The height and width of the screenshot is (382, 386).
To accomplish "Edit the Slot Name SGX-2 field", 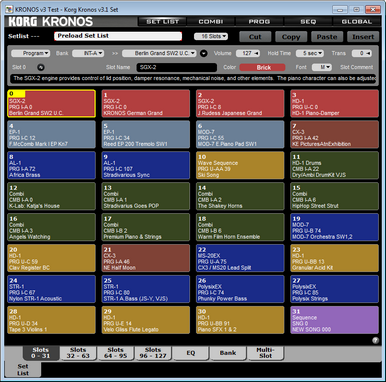I will tap(177, 67).
